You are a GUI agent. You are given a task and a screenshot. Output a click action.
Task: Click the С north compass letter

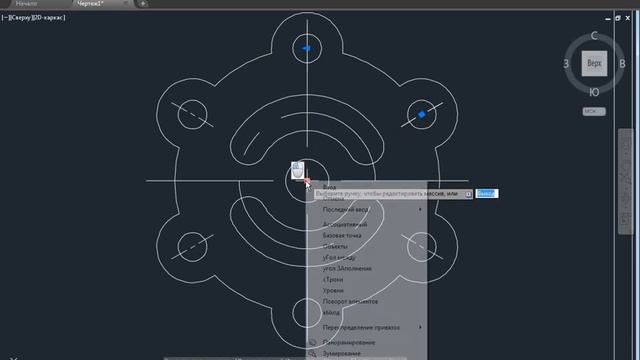pyautogui.click(x=594, y=36)
